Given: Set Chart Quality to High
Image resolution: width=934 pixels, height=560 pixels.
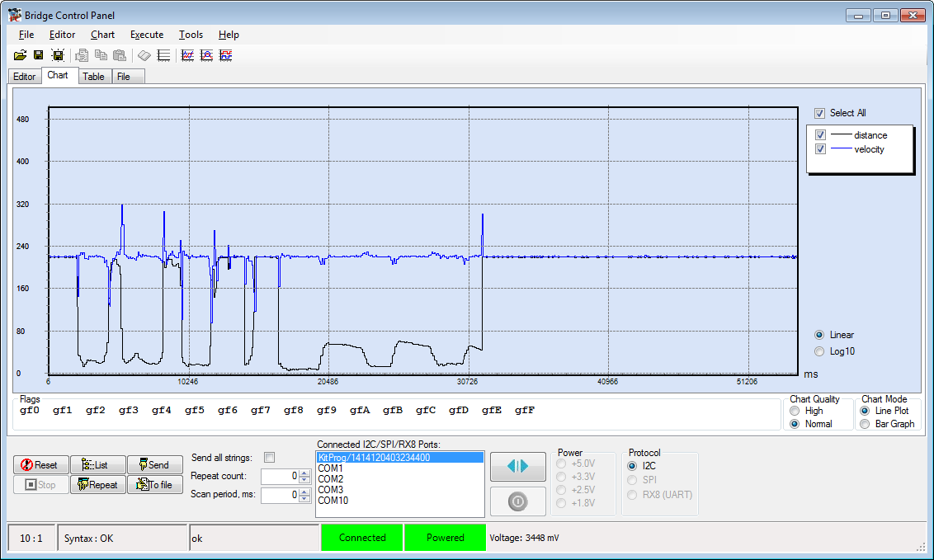Looking at the screenshot, I should click(795, 411).
